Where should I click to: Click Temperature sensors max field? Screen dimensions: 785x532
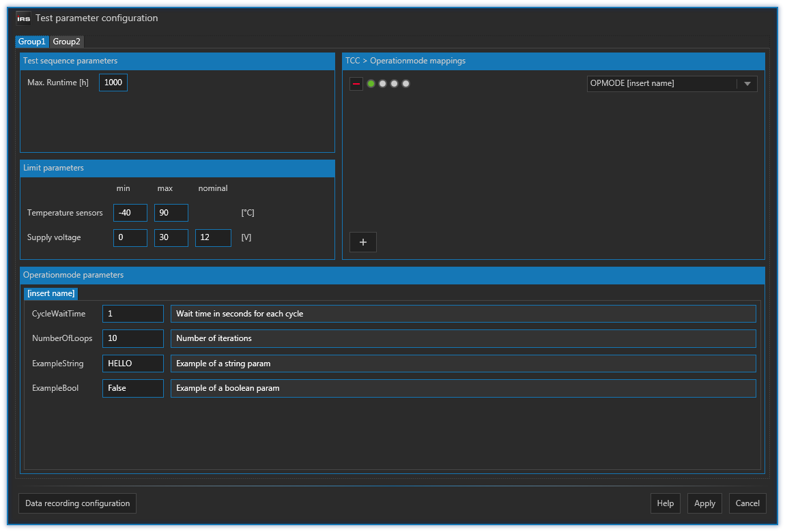coord(171,213)
